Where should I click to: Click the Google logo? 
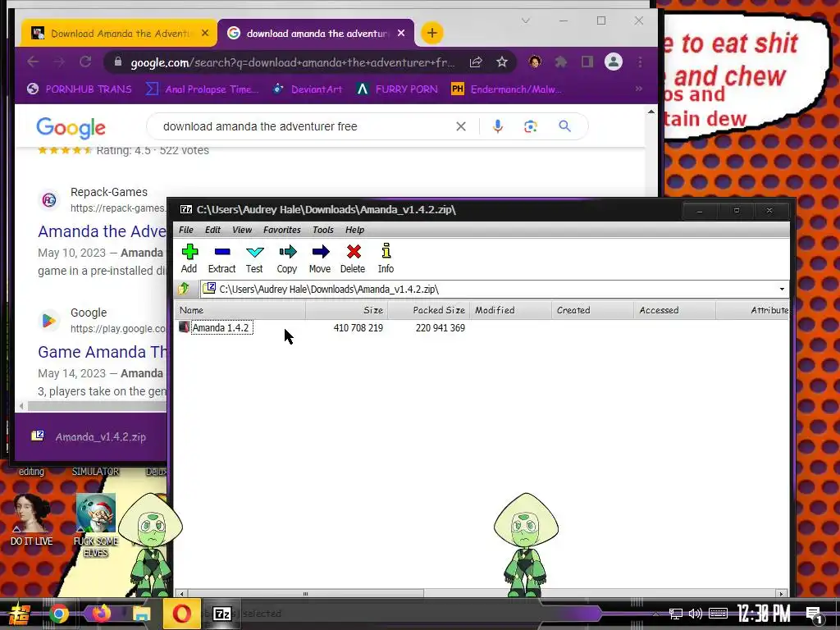[x=71, y=127]
